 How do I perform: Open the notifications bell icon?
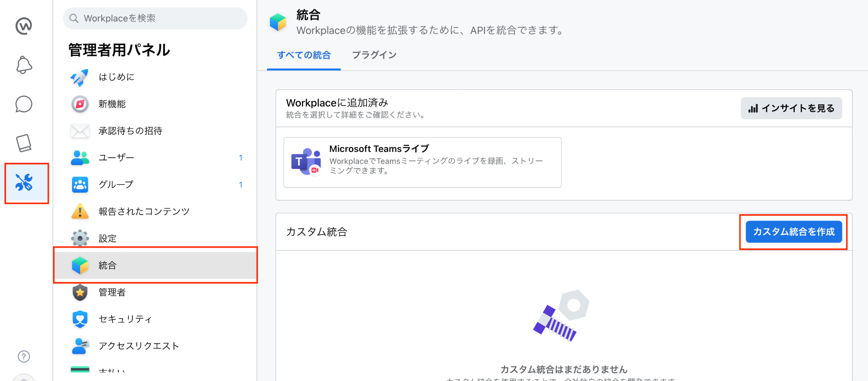pos(24,65)
